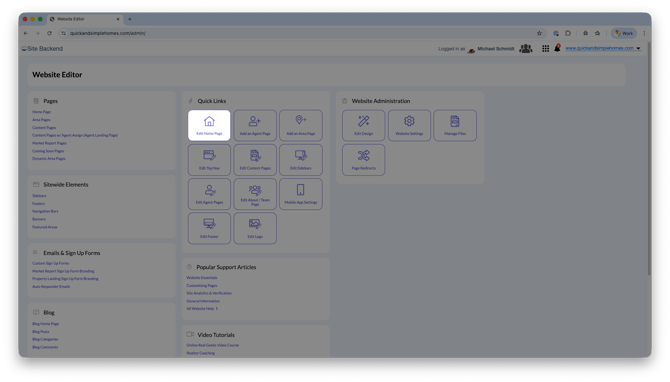Image resolution: width=670 pixels, height=382 pixels.
Task: Open Site Analytics & Verification article
Action: [209, 293]
